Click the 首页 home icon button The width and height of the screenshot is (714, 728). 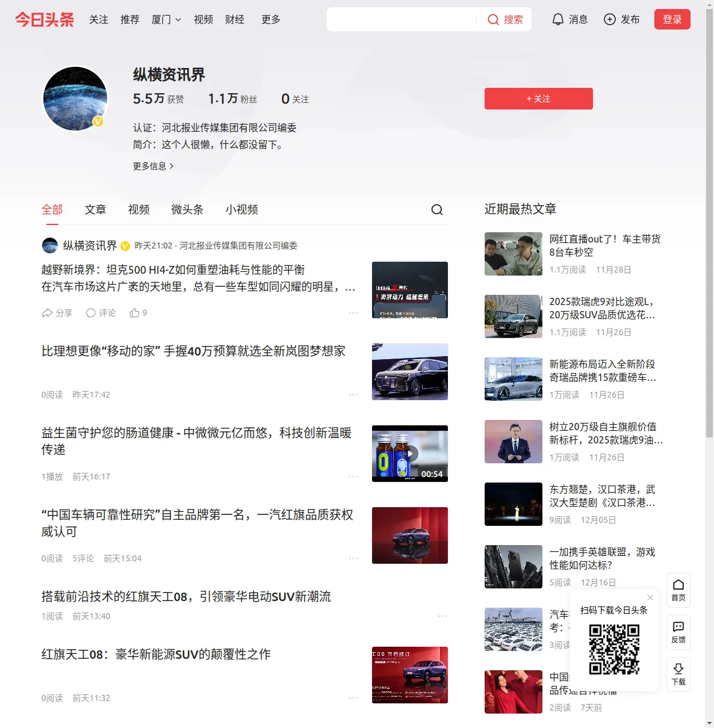(x=678, y=590)
